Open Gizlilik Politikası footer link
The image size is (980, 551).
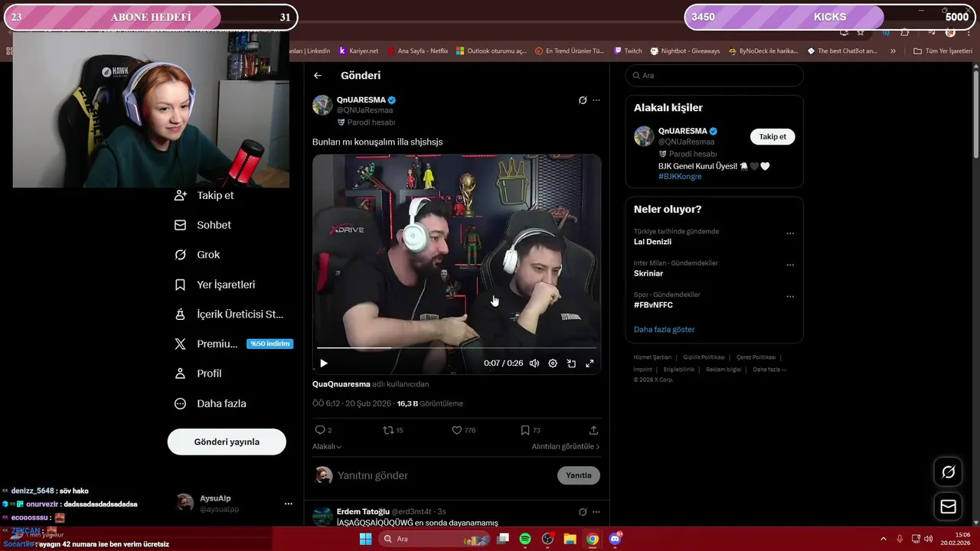pos(704,357)
